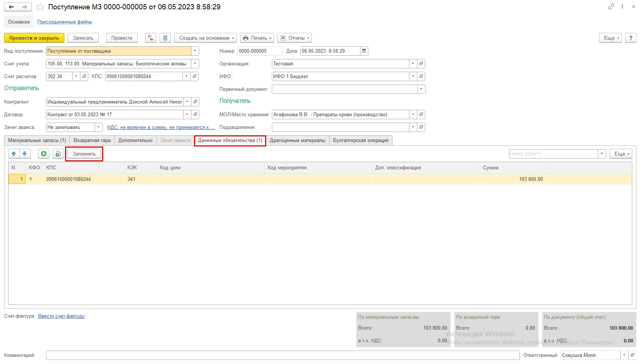The image size is (642, 364).
Task: Click the Ввести счет-фактуру link
Action: point(61,316)
